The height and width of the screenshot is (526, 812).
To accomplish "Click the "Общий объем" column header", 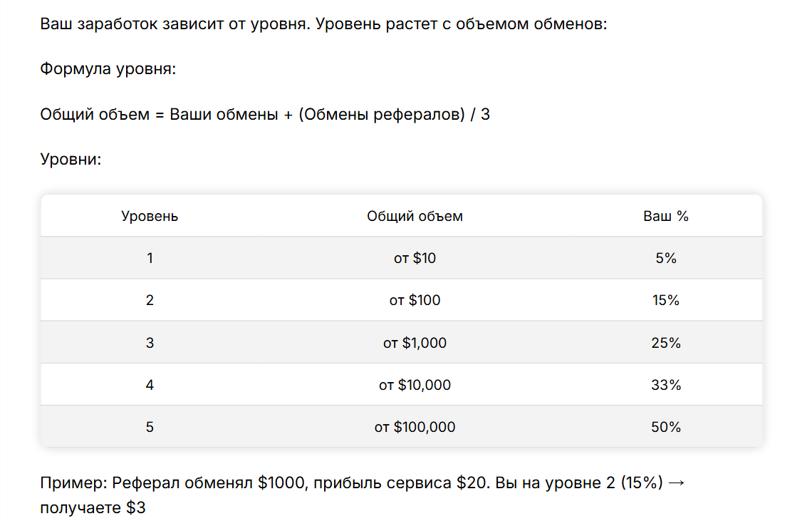I will (415, 216).
